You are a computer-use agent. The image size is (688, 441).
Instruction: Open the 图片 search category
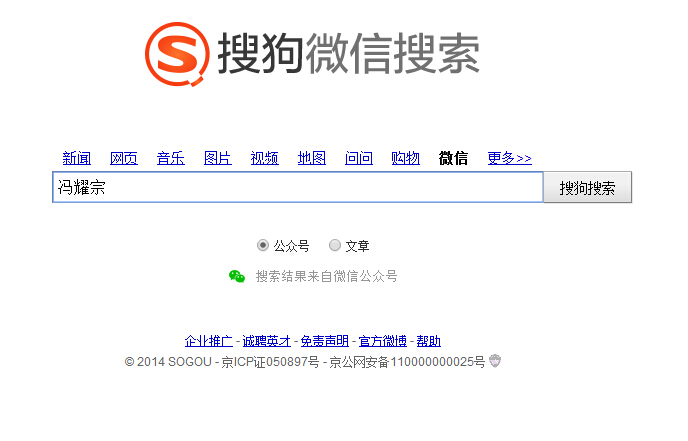(218, 158)
